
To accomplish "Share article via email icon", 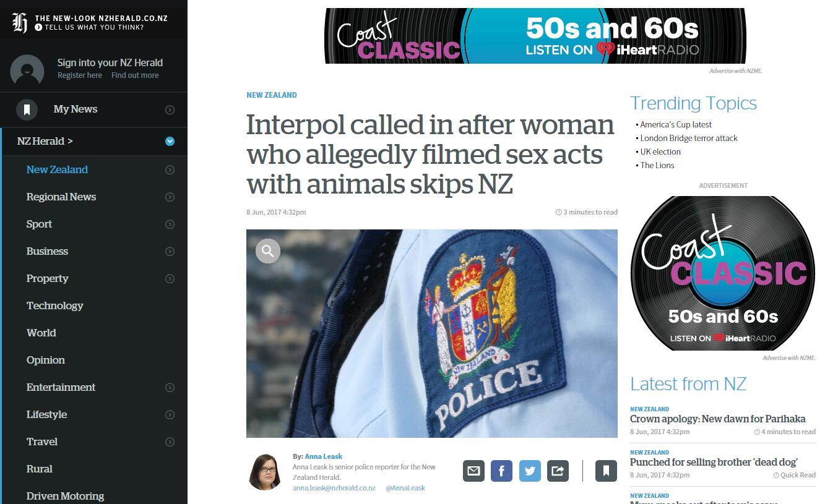I will coord(473,471).
